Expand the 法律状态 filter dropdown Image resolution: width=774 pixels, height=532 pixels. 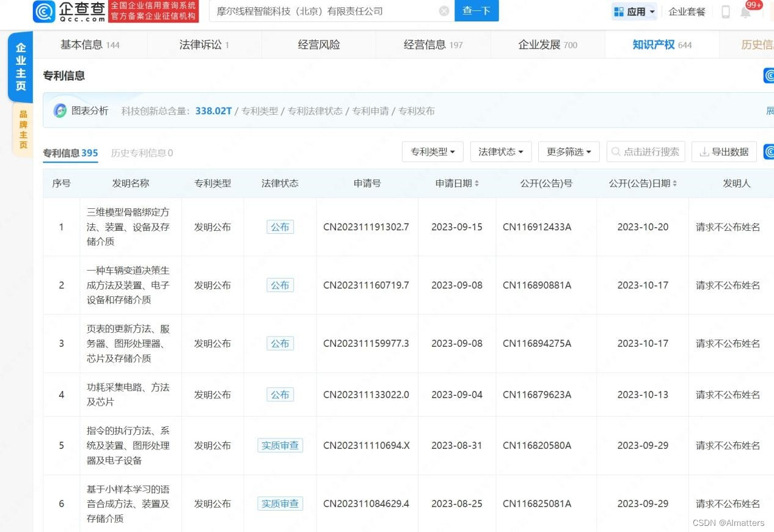[x=501, y=152]
